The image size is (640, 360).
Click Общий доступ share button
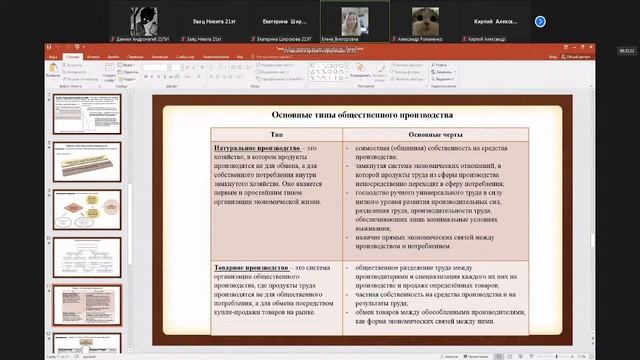(576, 57)
